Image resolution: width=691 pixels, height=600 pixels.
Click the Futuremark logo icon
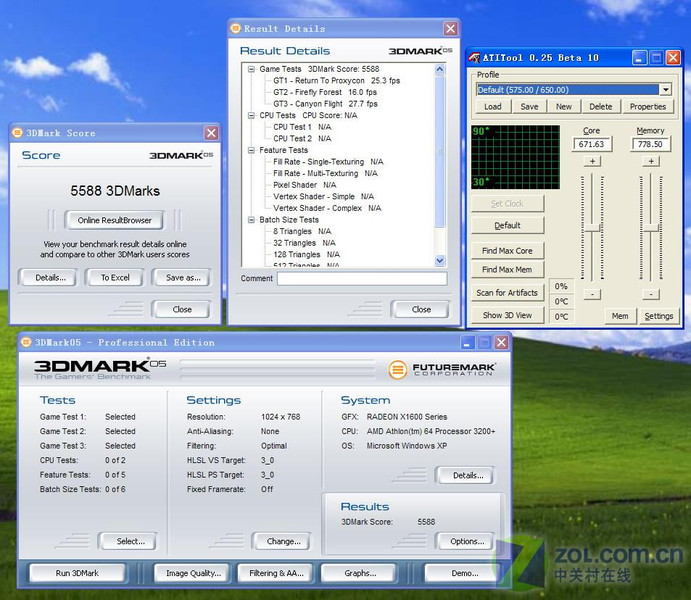pos(398,370)
